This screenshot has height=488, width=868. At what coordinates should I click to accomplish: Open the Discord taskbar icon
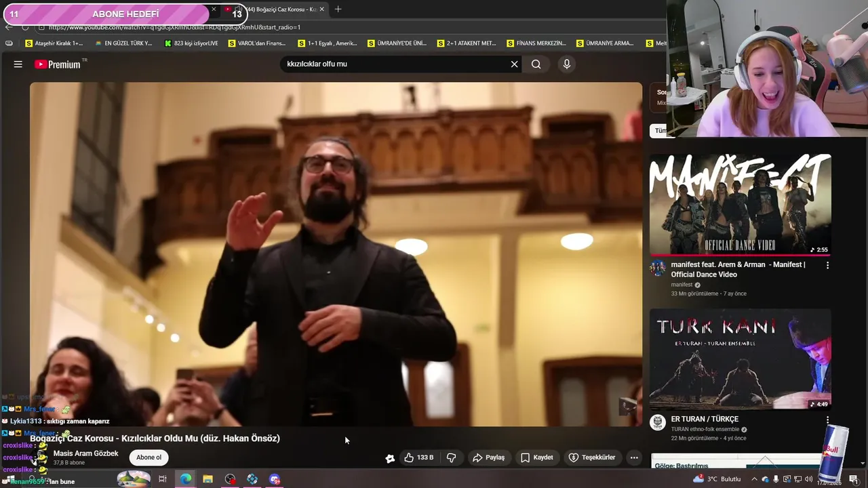[x=275, y=479]
